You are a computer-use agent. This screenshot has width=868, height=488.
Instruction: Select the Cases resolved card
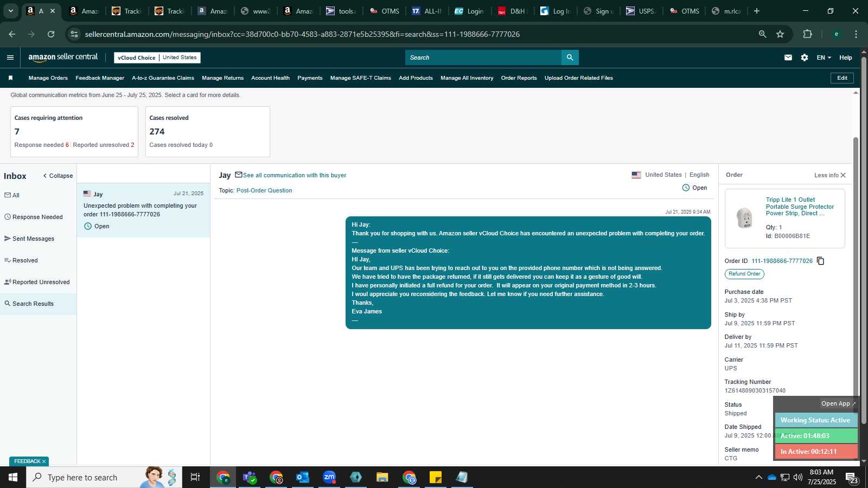coord(208,132)
